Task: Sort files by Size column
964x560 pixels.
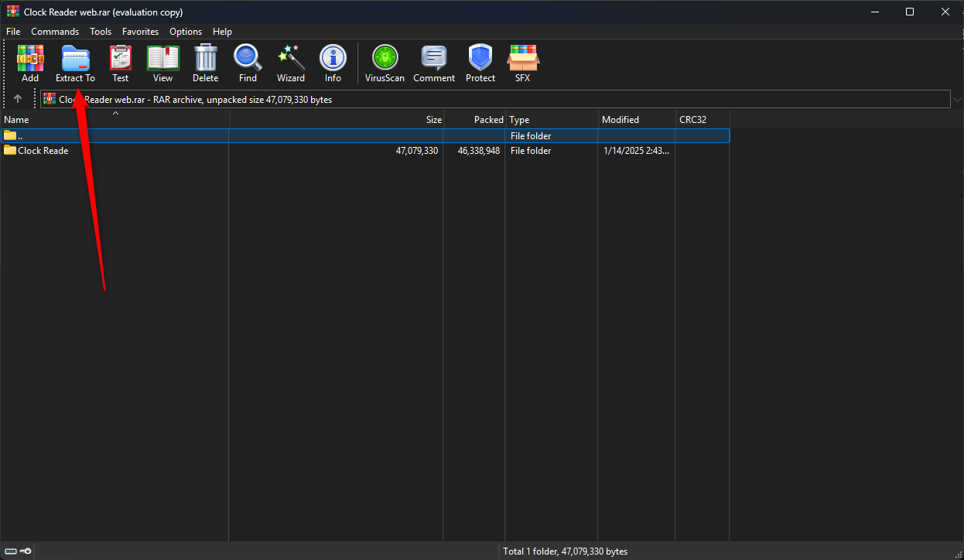Action: (x=337, y=119)
